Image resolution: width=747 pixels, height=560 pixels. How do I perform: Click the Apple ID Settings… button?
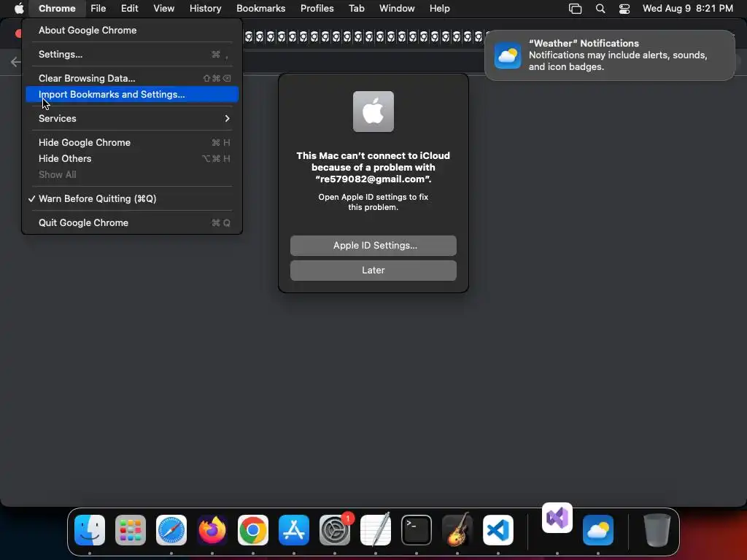tap(373, 245)
